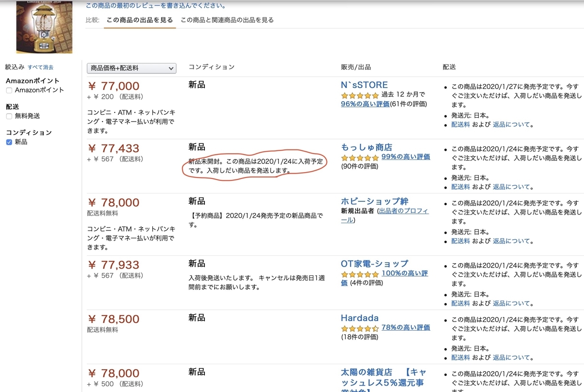Image resolution: width=584 pixels, height=392 pixels.
Task: Click Hardada star rating icons
Action: (360, 328)
